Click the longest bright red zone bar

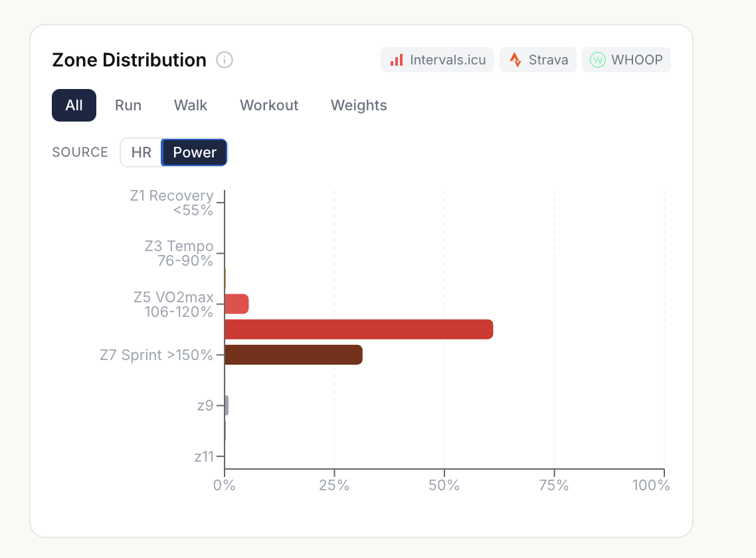359,329
